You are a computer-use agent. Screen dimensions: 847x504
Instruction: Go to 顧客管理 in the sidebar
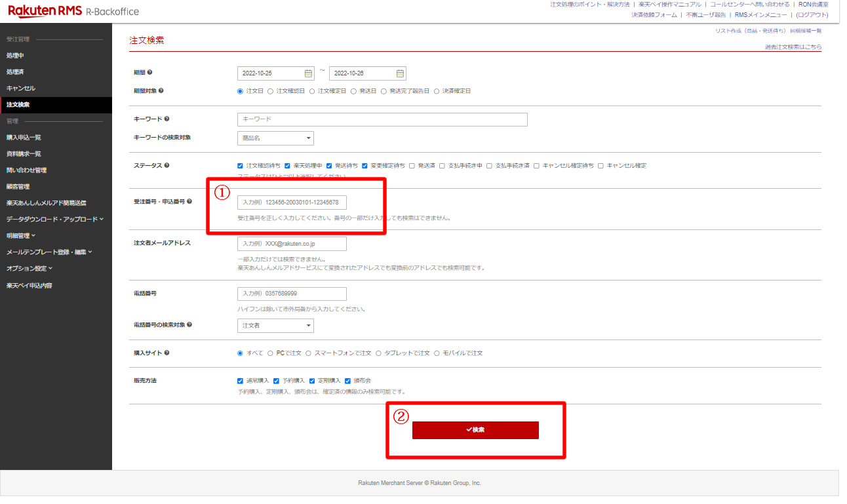click(x=19, y=187)
